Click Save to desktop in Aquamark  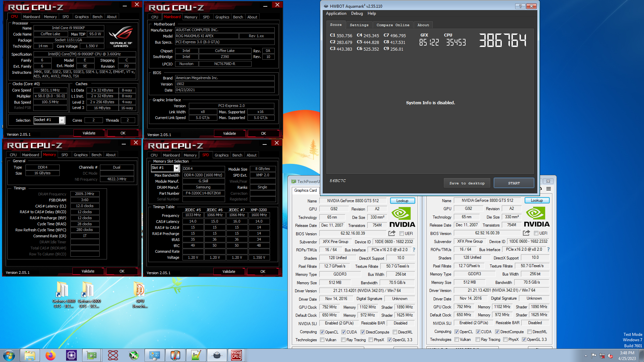467,183
